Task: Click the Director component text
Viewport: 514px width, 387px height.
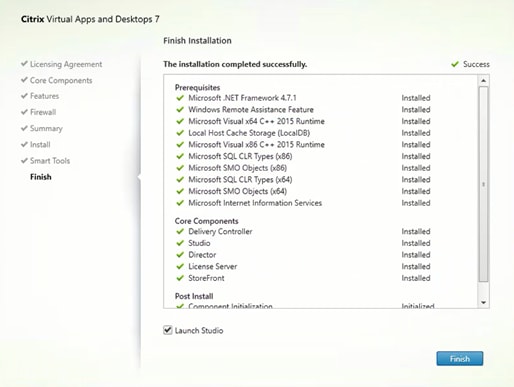Action: click(202, 255)
